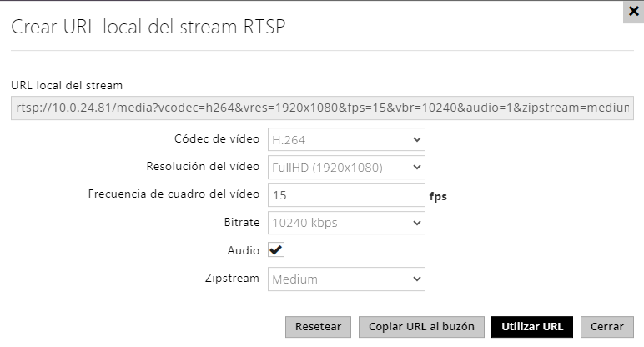Expand the Resolución del vídeo dropdown
This screenshot has height=347, width=644.
pyautogui.click(x=346, y=167)
